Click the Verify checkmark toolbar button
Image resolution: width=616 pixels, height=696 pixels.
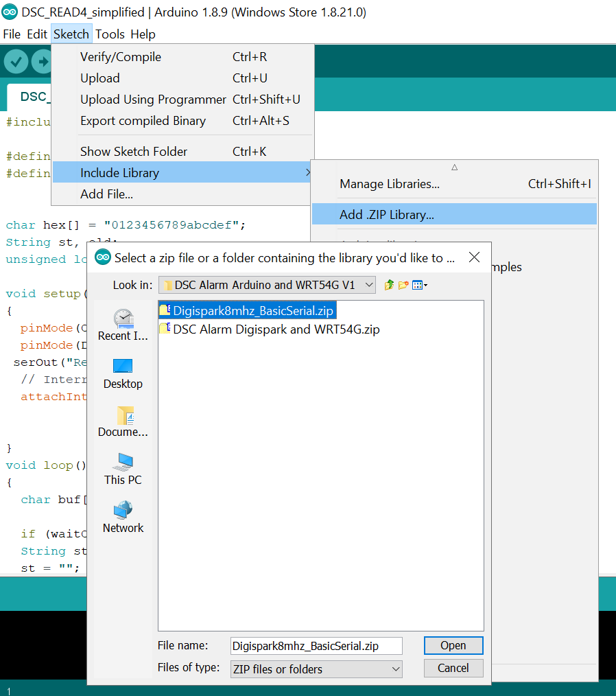pyautogui.click(x=16, y=61)
